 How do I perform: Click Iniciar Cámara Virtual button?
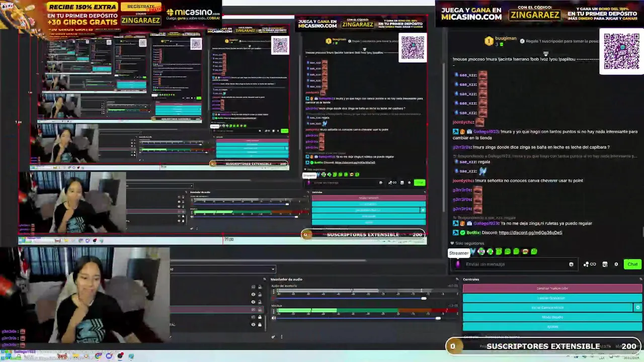coord(548,307)
